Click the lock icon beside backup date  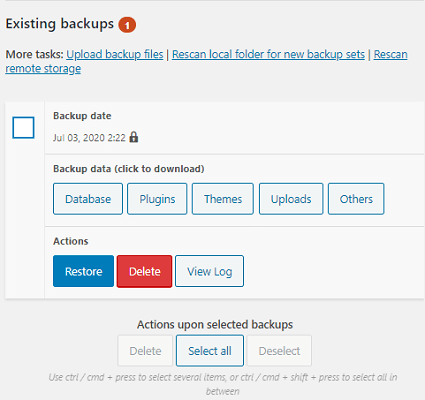(134, 137)
